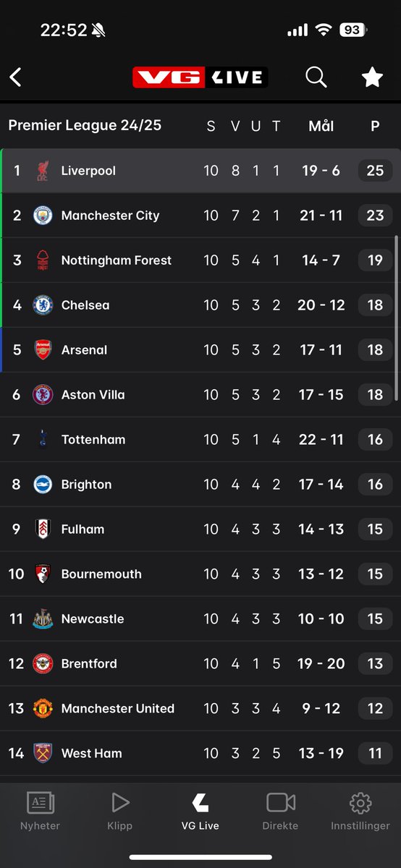Open search with magnifying glass icon

click(x=316, y=77)
